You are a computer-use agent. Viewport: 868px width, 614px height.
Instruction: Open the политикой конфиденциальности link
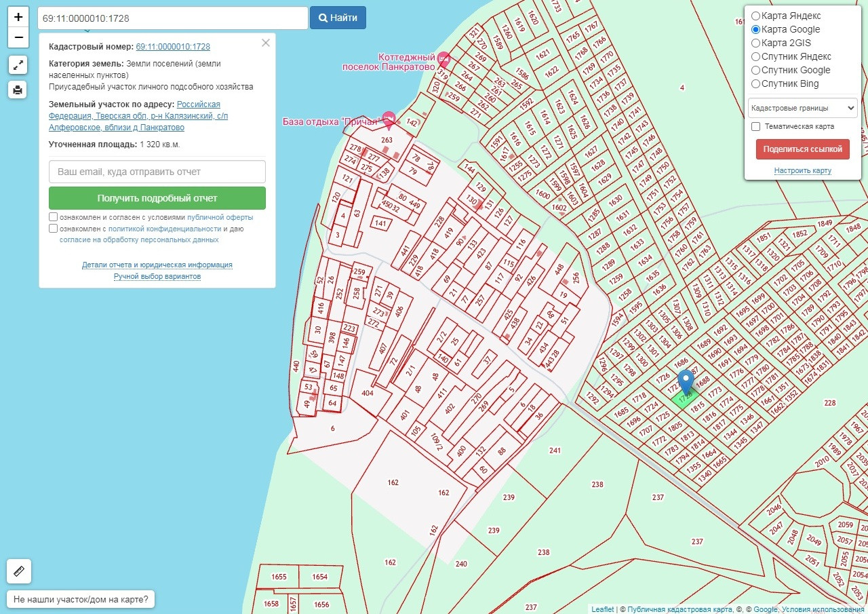click(x=165, y=229)
